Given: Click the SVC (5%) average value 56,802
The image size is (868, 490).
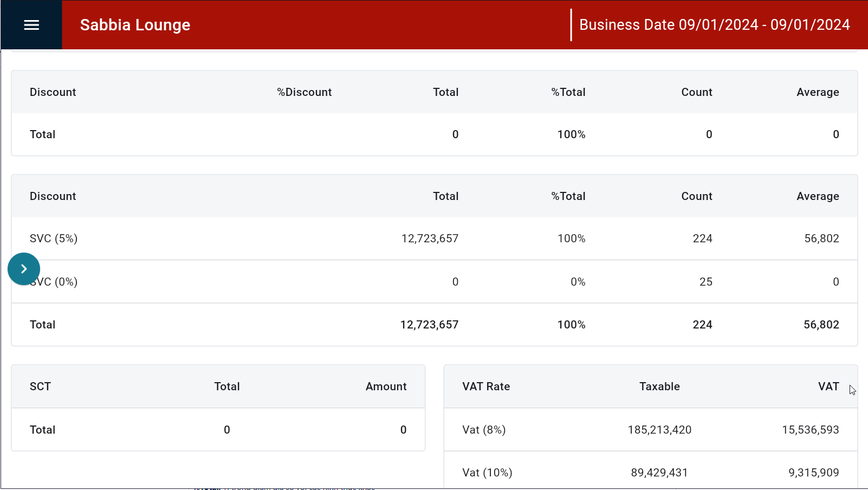Looking at the screenshot, I should [821, 238].
